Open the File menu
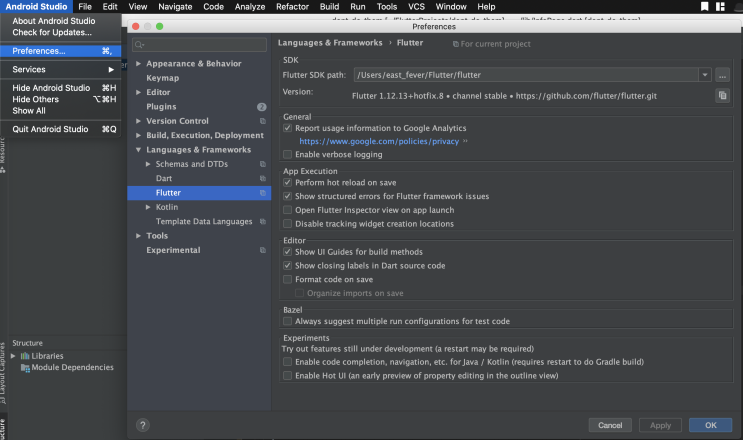This screenshot has height=440, width=743. 85,7
